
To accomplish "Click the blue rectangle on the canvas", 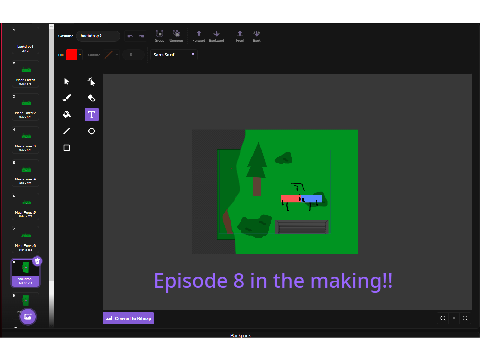I will [312, 199].
